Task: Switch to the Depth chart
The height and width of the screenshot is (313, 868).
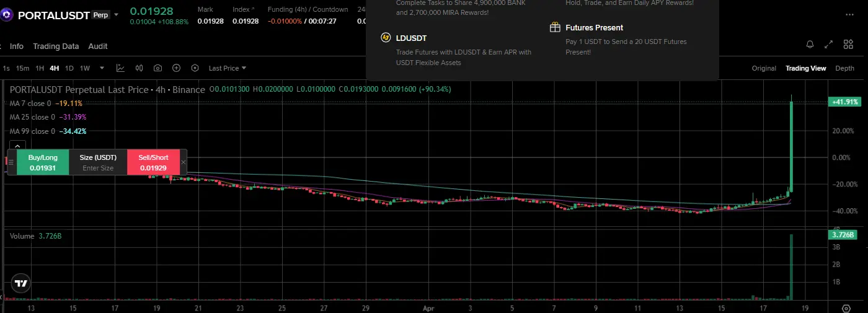Action: (x=844, y=68)
